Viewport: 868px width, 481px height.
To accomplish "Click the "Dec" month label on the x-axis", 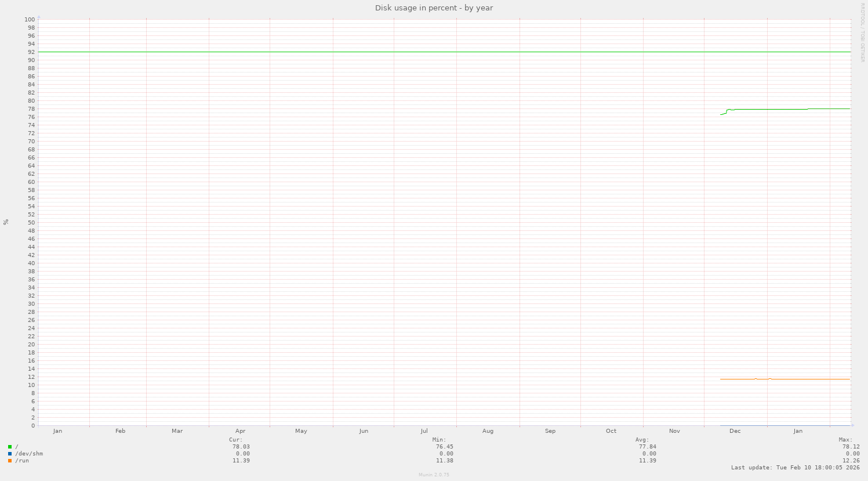I will coord(735,431).
